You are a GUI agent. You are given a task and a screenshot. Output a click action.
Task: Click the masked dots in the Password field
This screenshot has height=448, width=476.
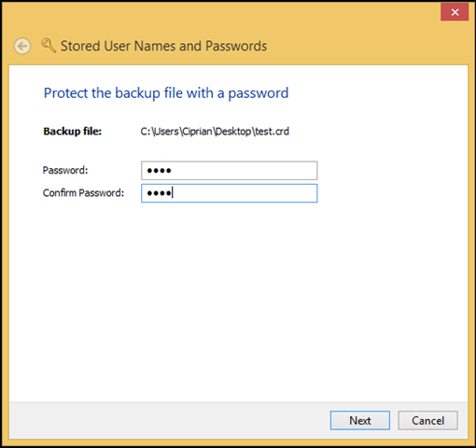coord(159,171)
